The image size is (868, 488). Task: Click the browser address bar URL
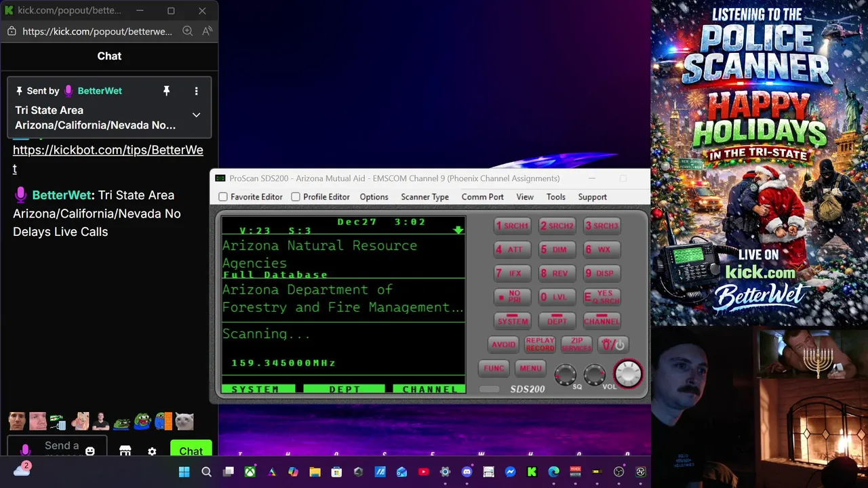click(x=97, y=31)
